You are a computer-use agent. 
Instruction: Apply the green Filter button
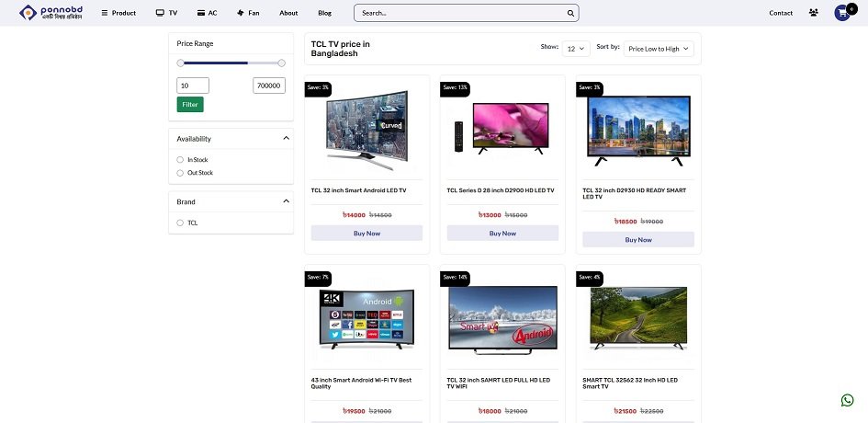click(190, 104)
